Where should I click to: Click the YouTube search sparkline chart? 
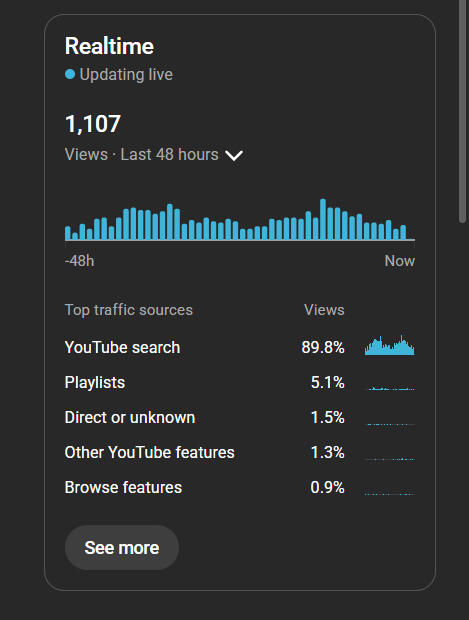390,345
